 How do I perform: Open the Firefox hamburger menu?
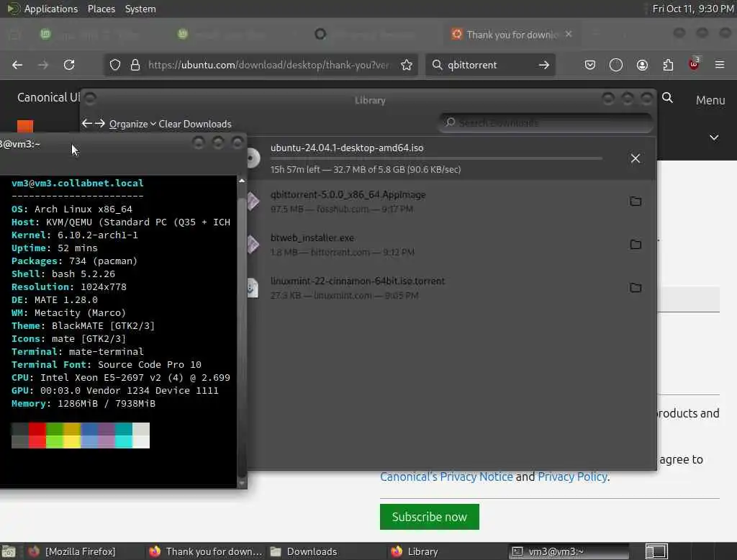720,65
